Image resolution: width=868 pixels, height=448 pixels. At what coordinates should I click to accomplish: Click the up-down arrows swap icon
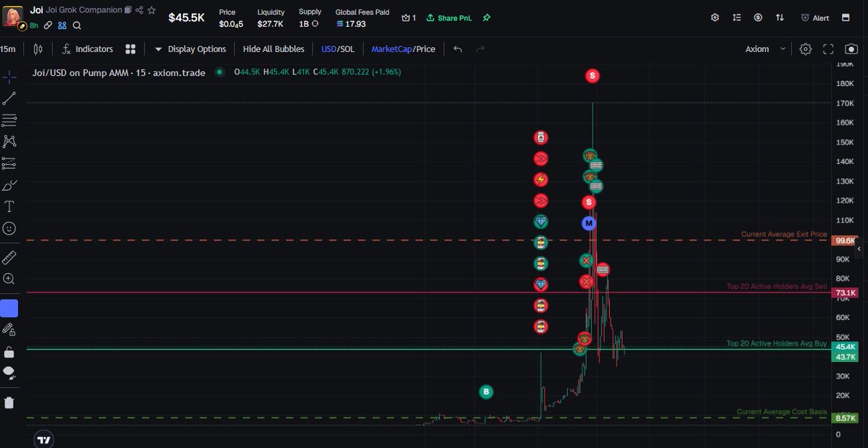coord(780,17)
